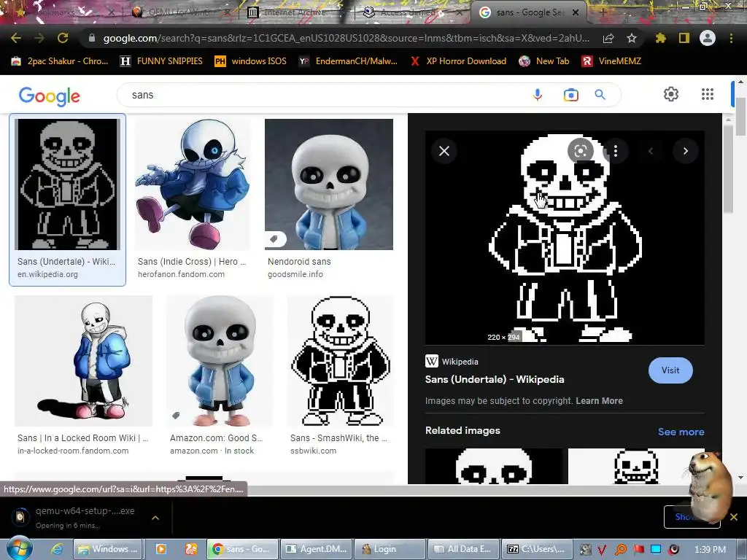This screenshot has width=747, height=560.
Task: Search inside image with Lens icon
Action: point(580,151)
